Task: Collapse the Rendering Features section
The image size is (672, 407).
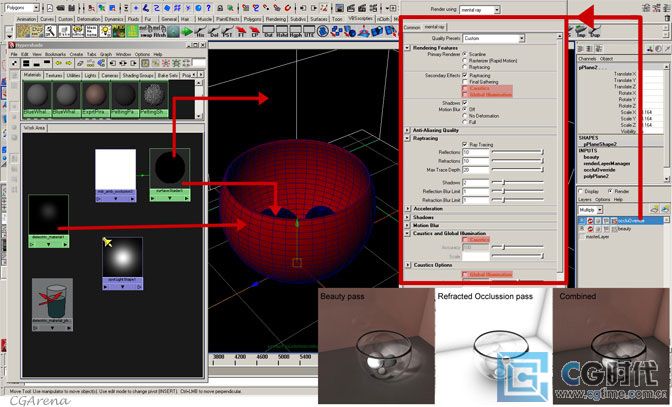Action: pyautogui.click(x=407, y=48)
